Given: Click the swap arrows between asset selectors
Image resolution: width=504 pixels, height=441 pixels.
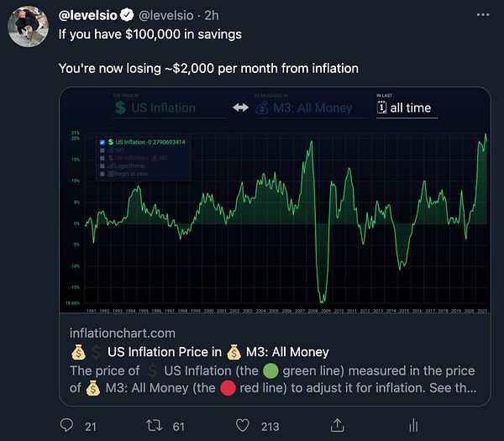Looking at the screenshot, I should click(240, 108).
